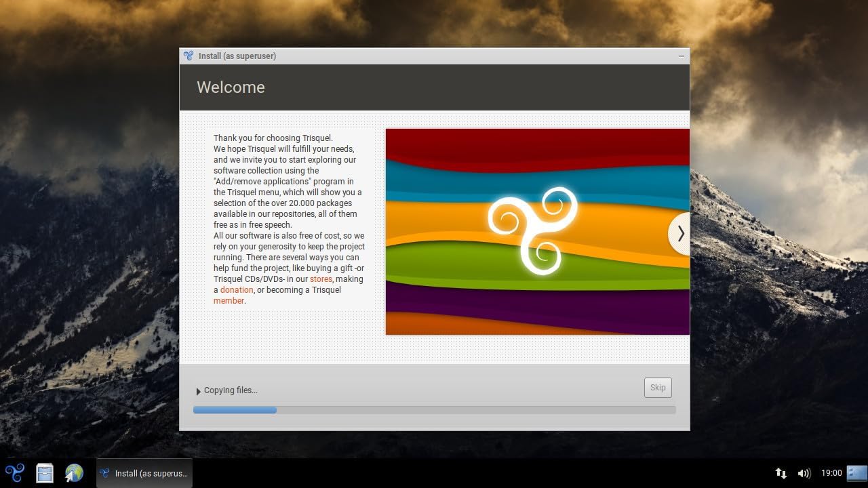Open the volume speaker tray icon
Viewport: 868px width, 488px height.
[x=804, y=473]
